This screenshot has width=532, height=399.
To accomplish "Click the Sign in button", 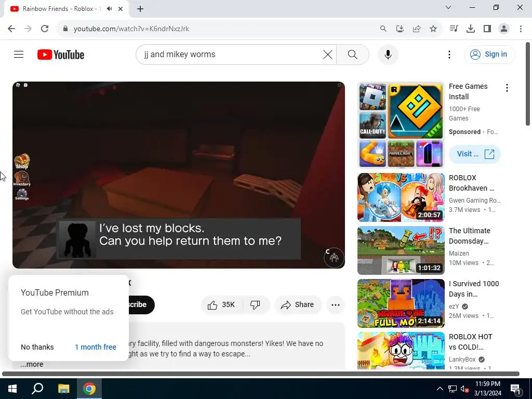I will 489,54.
